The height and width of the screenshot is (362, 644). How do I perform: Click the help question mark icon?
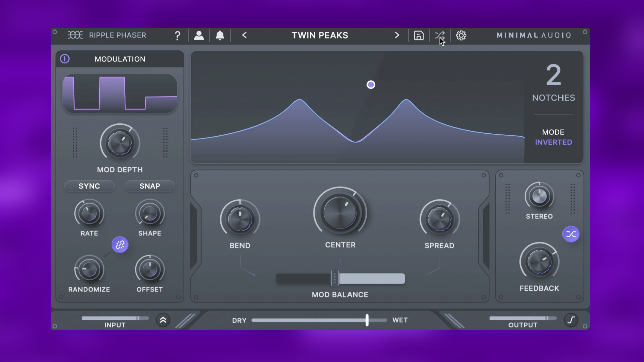[178, 35]
